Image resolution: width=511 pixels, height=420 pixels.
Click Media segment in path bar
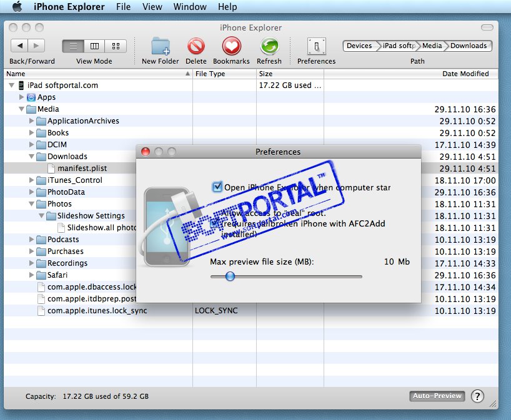click(x=432, y=46)
